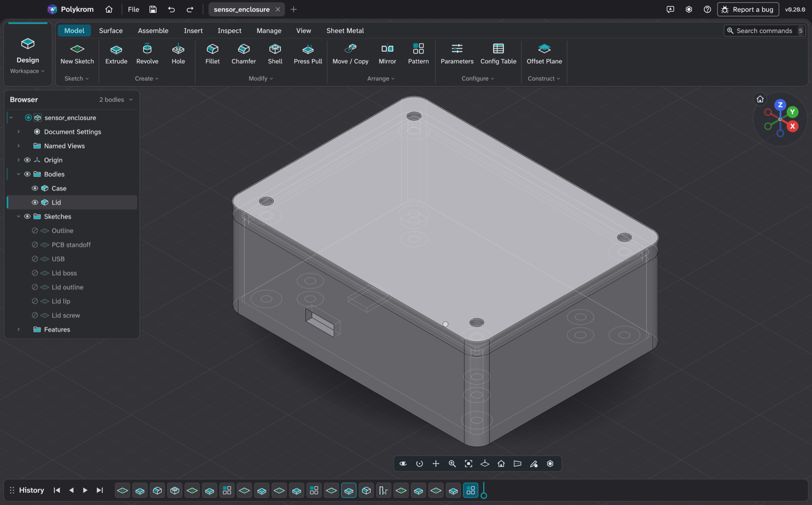Open Move / Copy tool
Viewport: 812px width, 505px height.
tap(350, 54)
